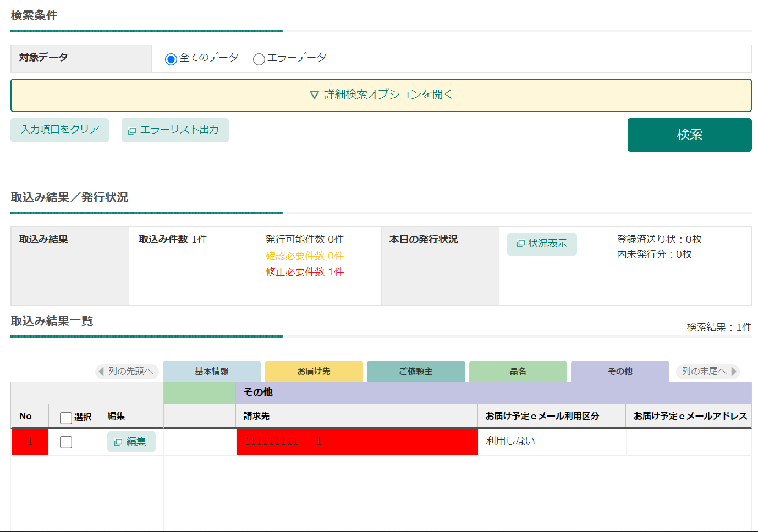Select the ご依頼主 tab

[x=416, y=372]
